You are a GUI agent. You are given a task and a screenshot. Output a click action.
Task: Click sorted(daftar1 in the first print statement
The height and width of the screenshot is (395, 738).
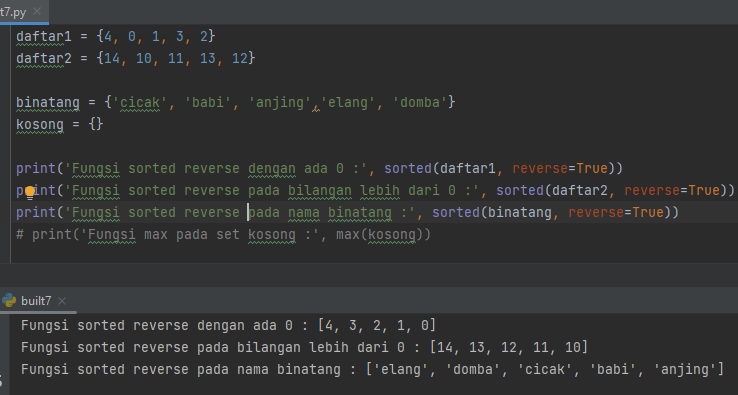[x=440, y=169]
